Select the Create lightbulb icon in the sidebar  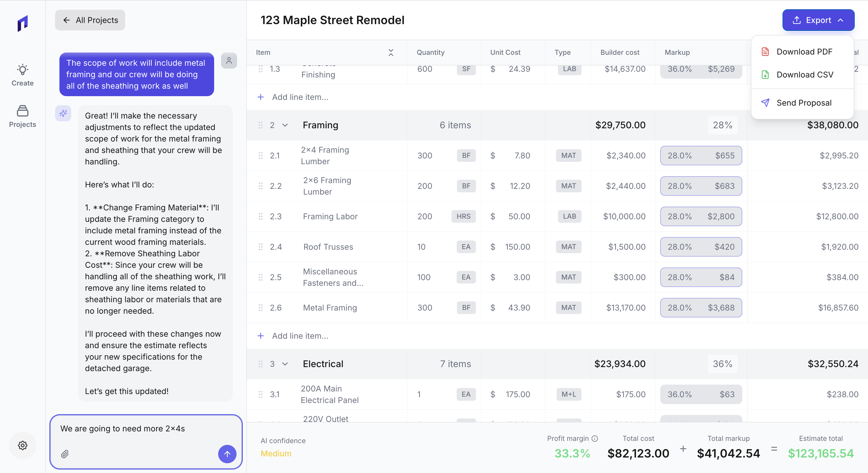pos(22,70)
